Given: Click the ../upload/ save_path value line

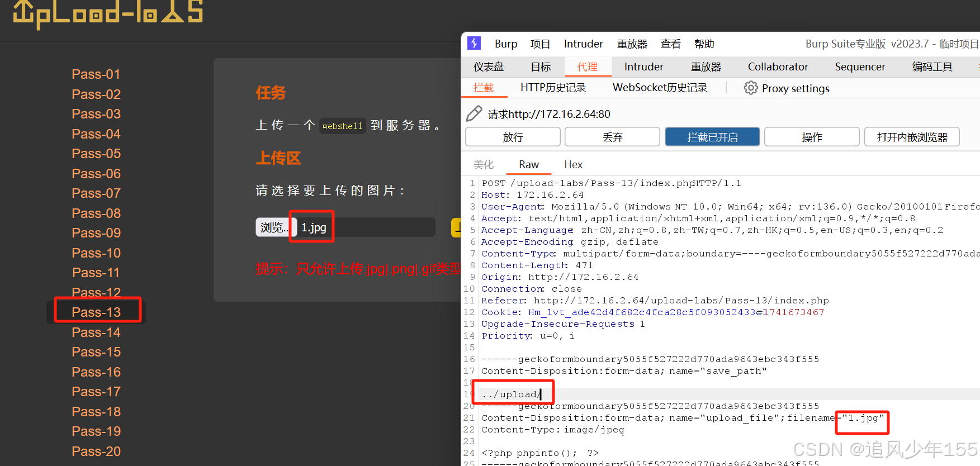Looking at the screenshot, I should click(511, 394).
